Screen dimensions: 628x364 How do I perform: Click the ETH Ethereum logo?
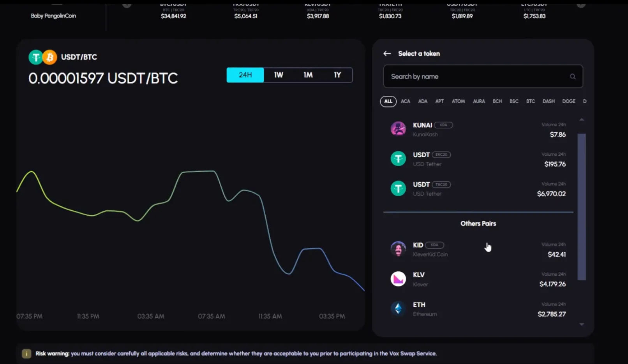[x=398, y=309]
